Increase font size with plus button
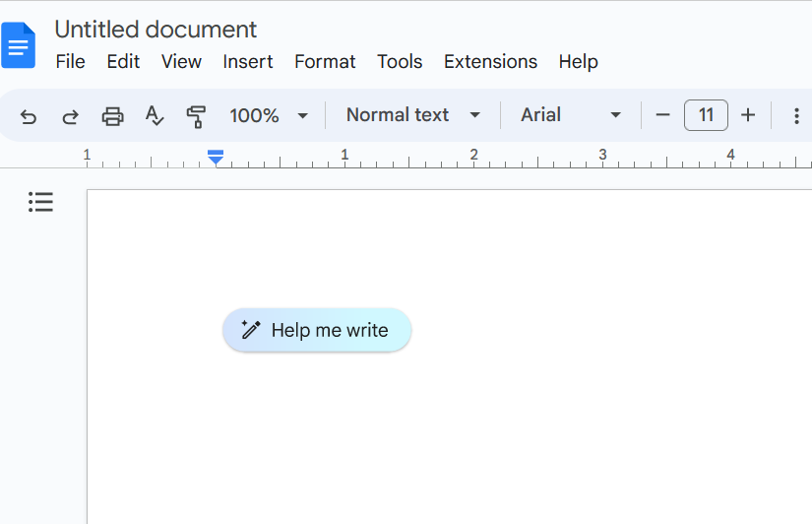Screen dimensions: 812x524 748,115
